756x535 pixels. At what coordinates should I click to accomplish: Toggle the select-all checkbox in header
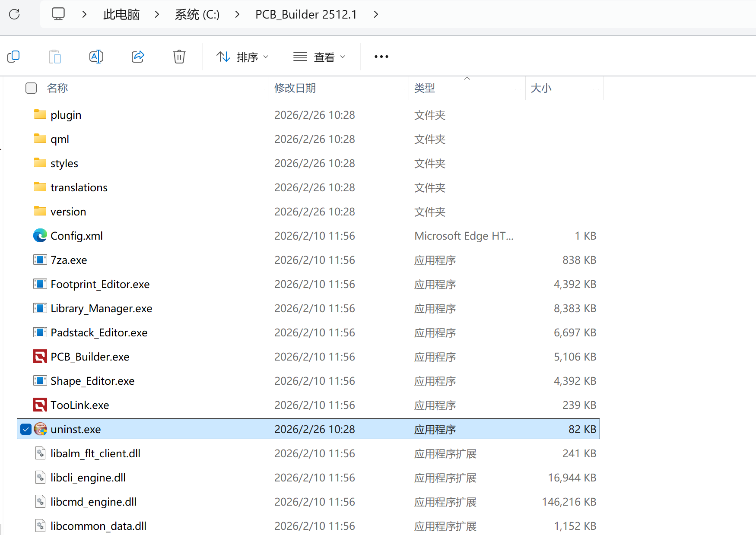pos(31,88)
